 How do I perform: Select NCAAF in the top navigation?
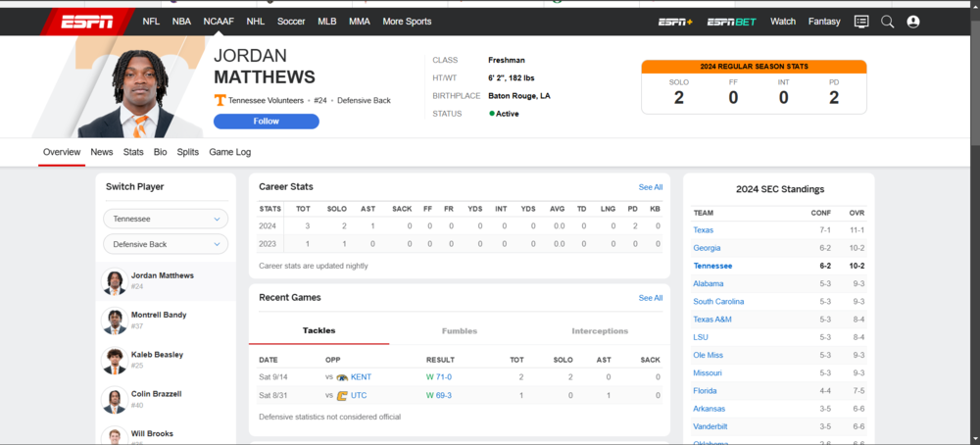point(219,22)
